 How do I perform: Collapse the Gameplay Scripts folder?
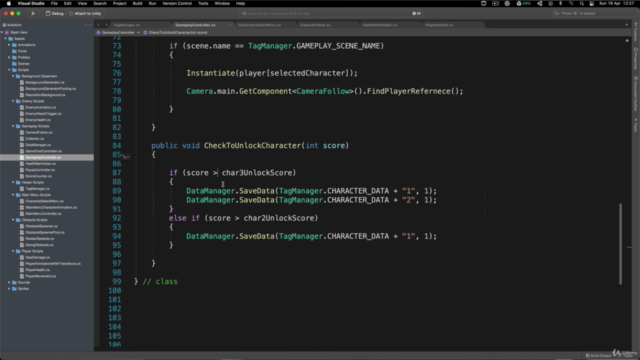click(x=13, y=126)
